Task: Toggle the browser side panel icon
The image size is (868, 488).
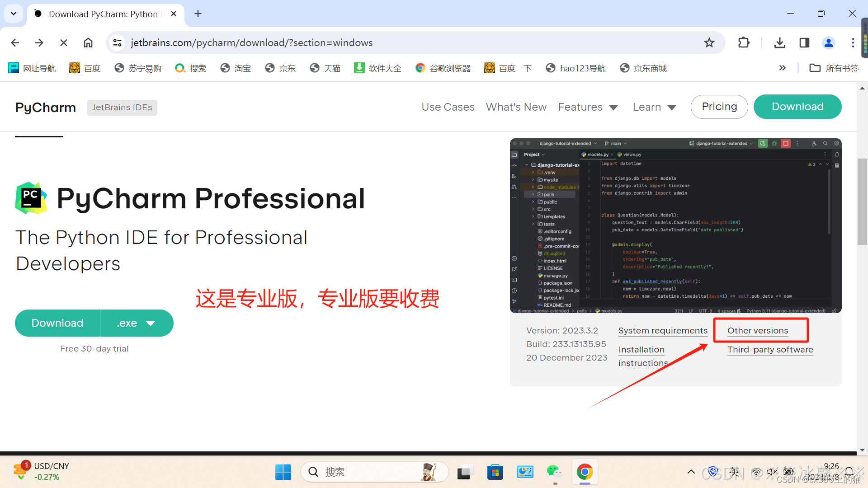Action: coord(804,42)
